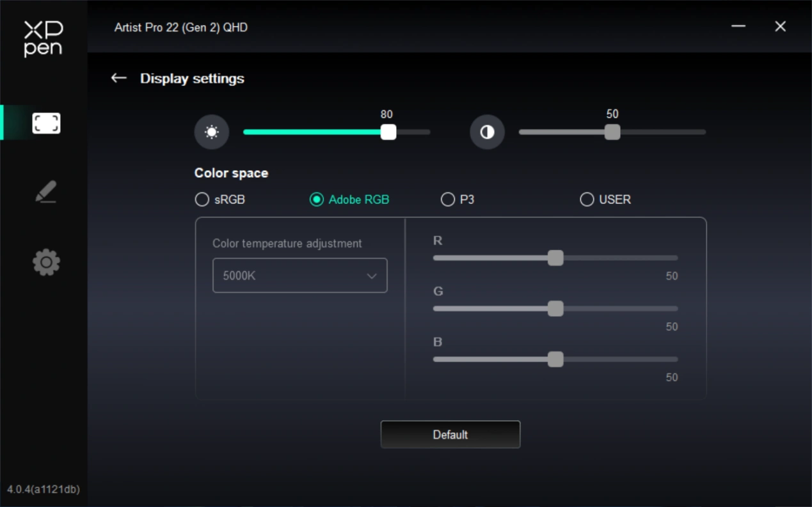The height and width of the screenshot is (507, 812).
Task: Click the G channel slider handle
Action: coord(555,309)
